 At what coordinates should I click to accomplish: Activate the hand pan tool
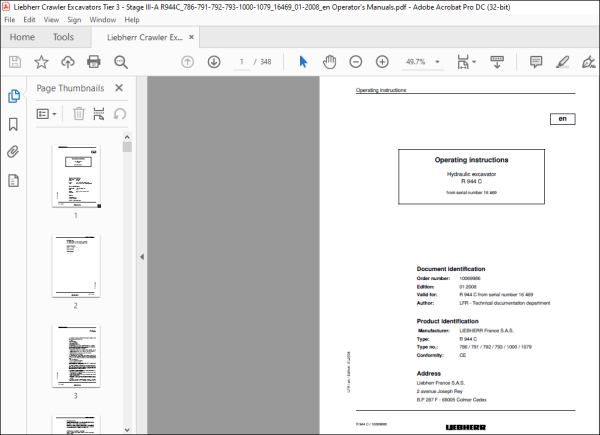tap(329, 62)
